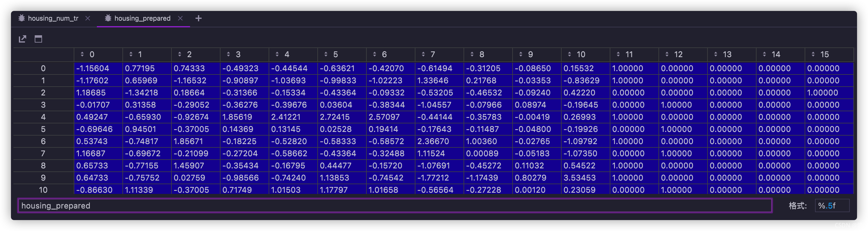Viewport: 868px width, 231px height.
Task: Select row header 10
Action: pyautogui.click(x=44, y=190)
